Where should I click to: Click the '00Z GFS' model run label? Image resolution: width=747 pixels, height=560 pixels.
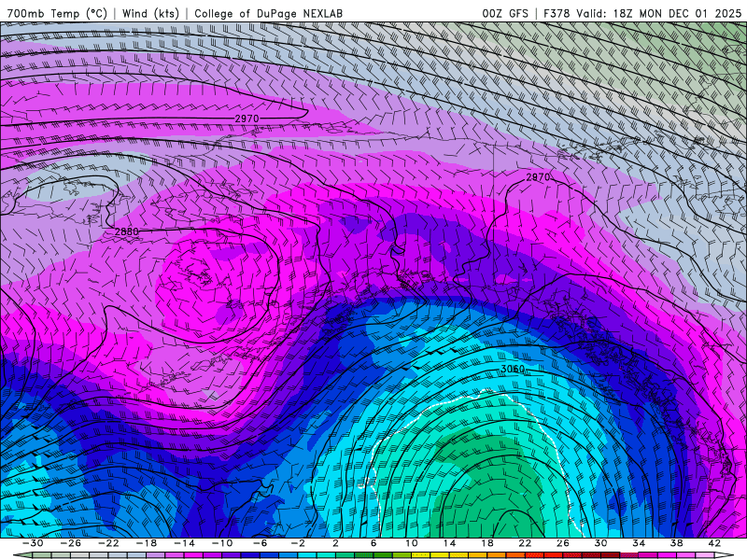(x=505, y=13)
